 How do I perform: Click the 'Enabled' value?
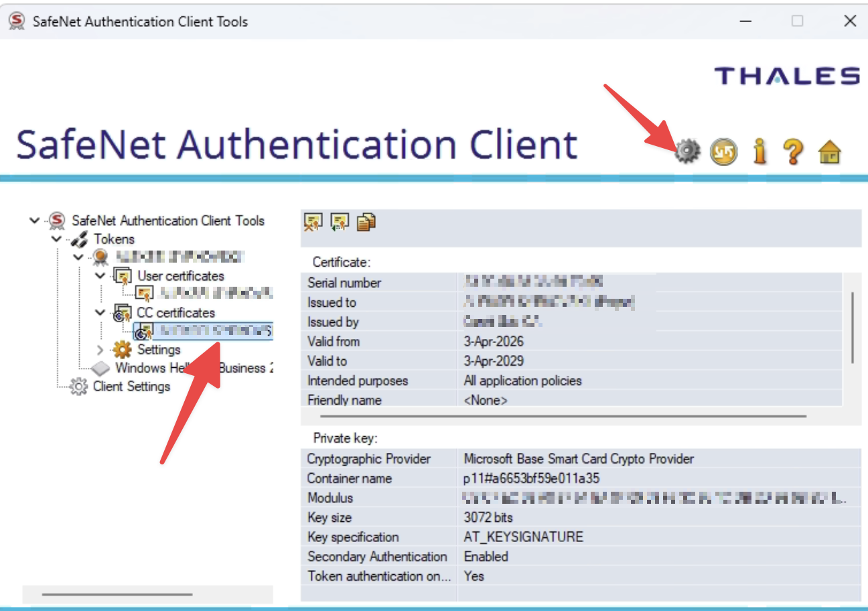pos(486,556)
